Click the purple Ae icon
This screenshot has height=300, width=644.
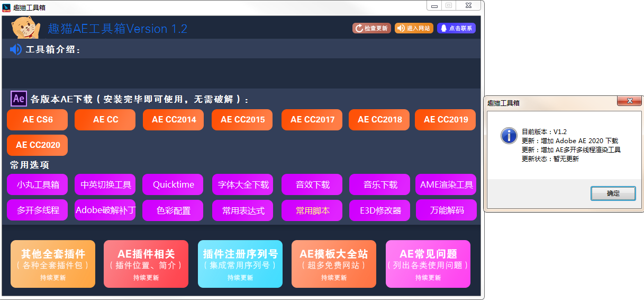[19, 99]
